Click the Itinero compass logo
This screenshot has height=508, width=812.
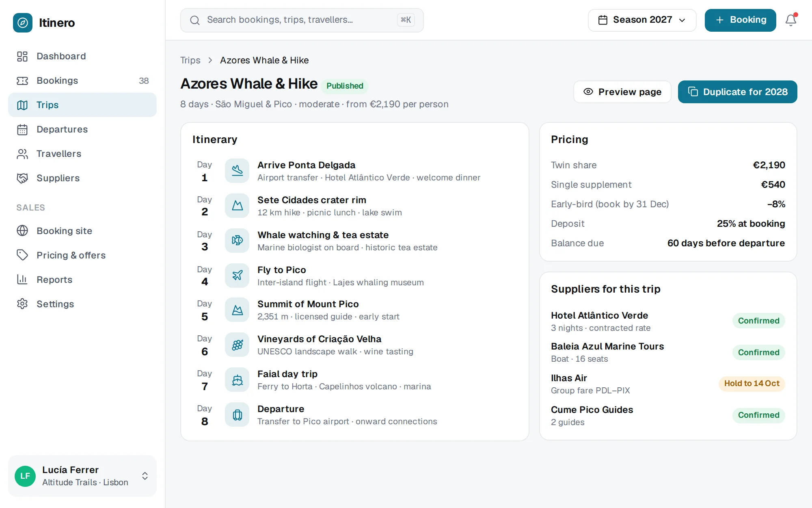pos(23,23)
